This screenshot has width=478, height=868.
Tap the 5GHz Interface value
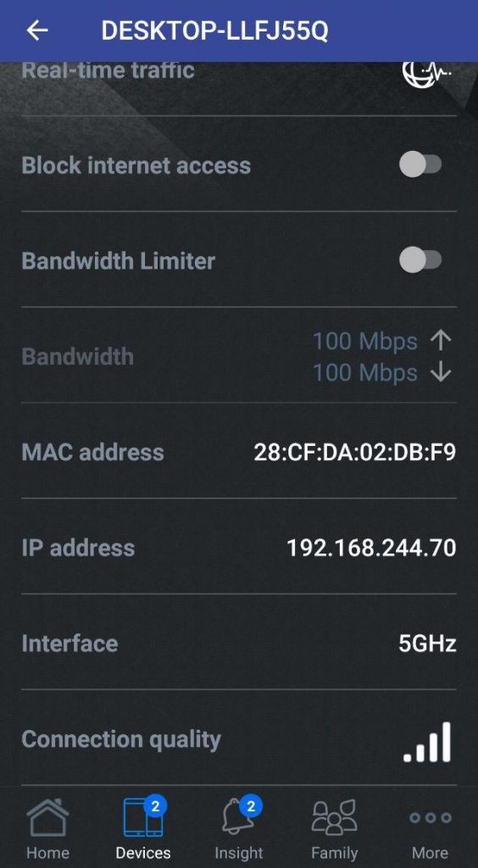pyautogui.click(x=428, y=644)
